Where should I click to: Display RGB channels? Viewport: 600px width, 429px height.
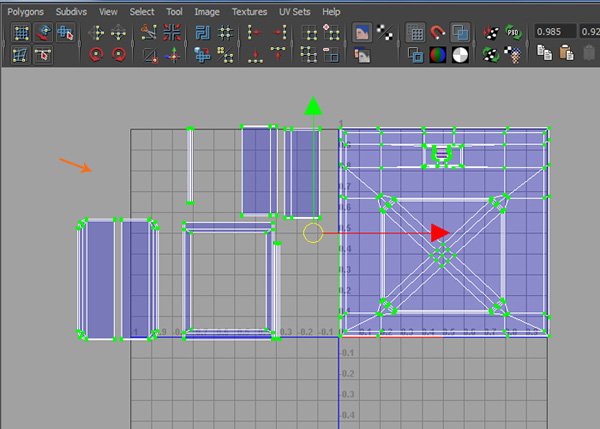(438, 55)
